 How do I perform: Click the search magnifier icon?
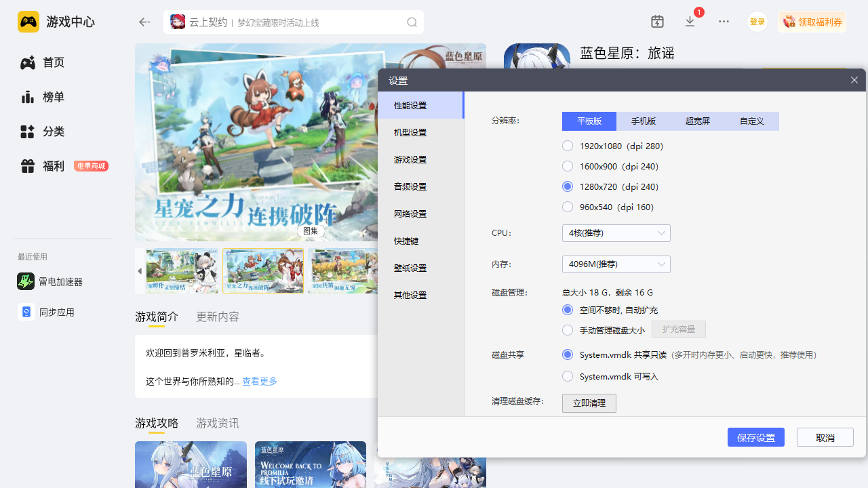(x=412, y=22)
